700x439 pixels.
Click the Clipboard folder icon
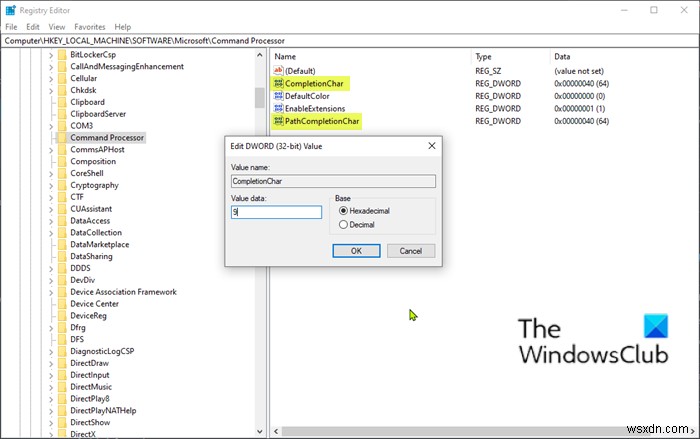pos(62,102)
